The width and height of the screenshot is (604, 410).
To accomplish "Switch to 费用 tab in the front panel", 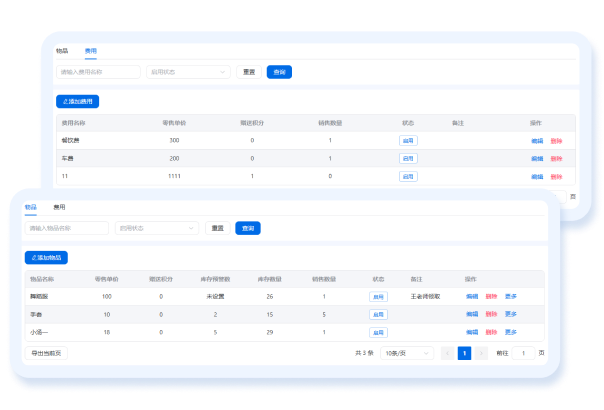I will coord(60,207).
